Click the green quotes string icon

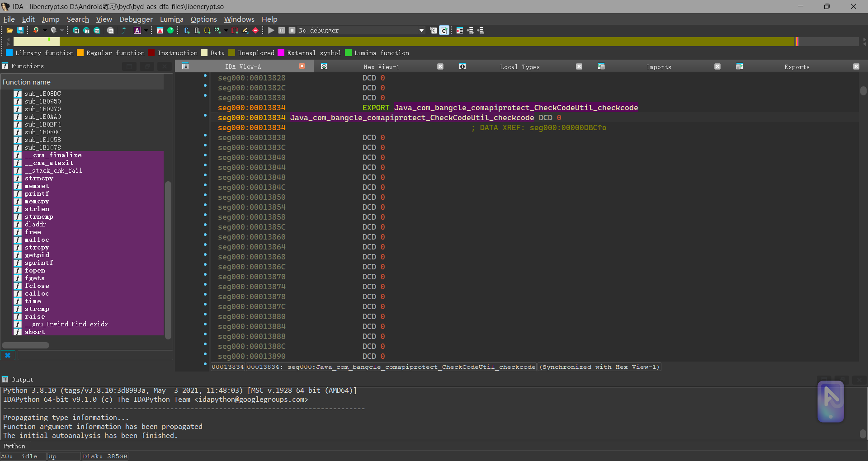click(217, 30)
